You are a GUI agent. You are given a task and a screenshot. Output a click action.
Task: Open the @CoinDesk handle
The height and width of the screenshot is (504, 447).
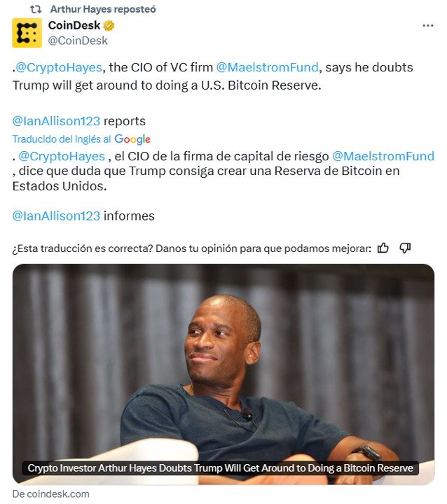(78, 41)
